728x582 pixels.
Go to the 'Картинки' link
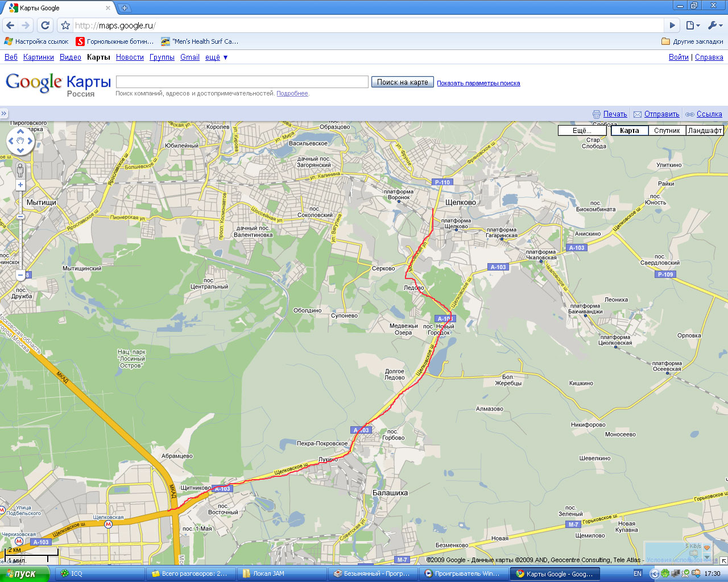(x=39, y=57)
